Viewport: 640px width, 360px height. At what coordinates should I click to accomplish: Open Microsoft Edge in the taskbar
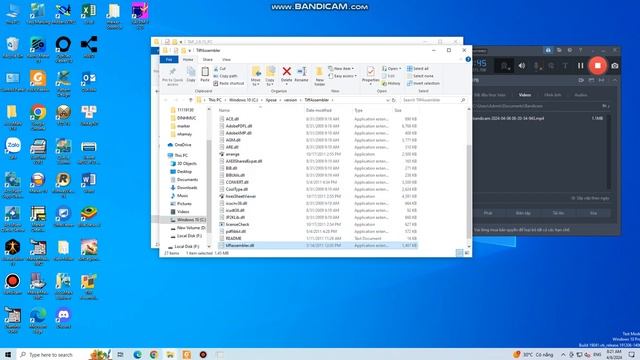[138, 354]
